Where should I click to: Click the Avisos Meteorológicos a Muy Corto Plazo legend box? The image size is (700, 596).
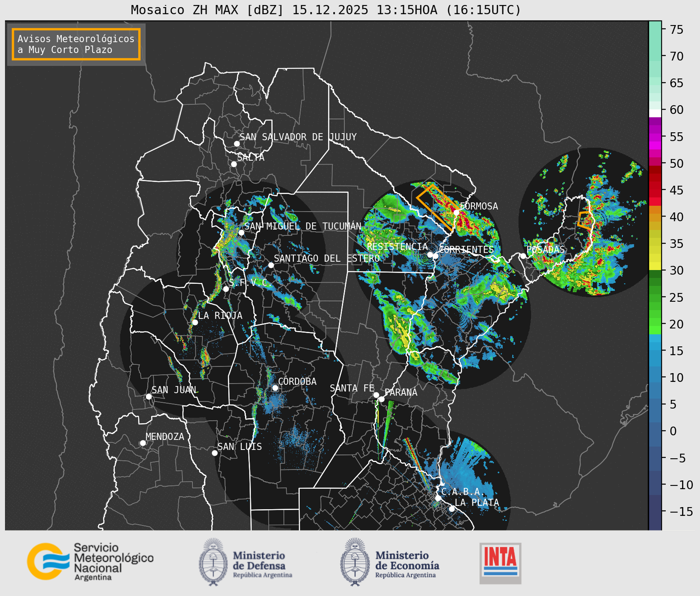point(76,44)
